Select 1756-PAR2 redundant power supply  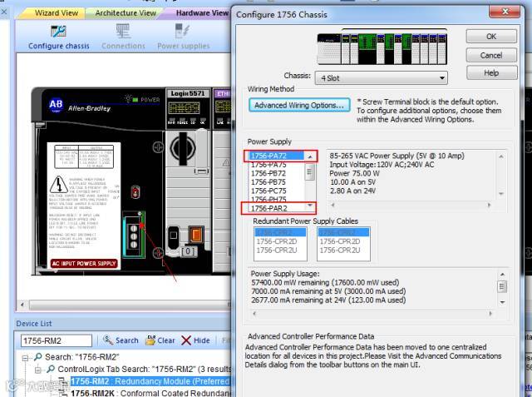tap(277, 208)
